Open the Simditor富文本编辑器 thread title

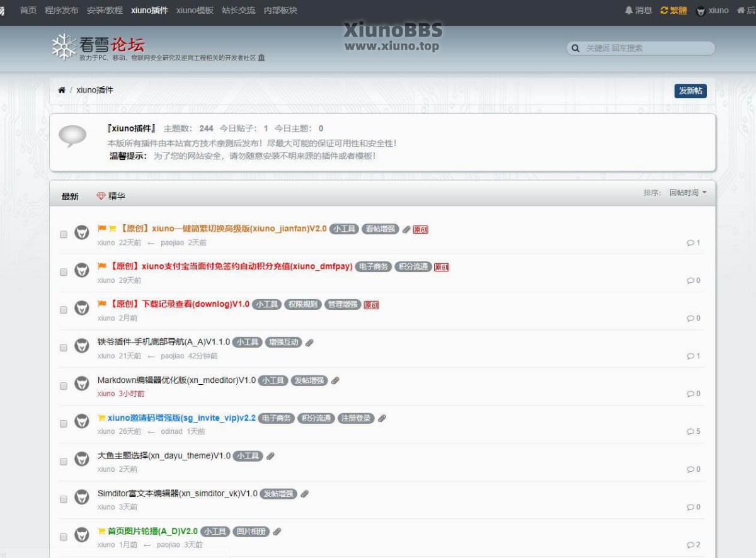pos(178,494)
